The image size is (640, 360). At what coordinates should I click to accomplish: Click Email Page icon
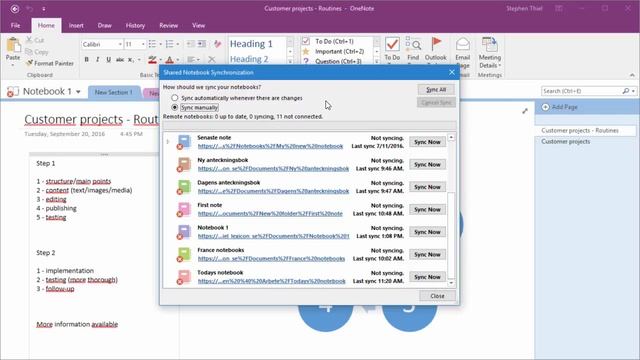462,44
